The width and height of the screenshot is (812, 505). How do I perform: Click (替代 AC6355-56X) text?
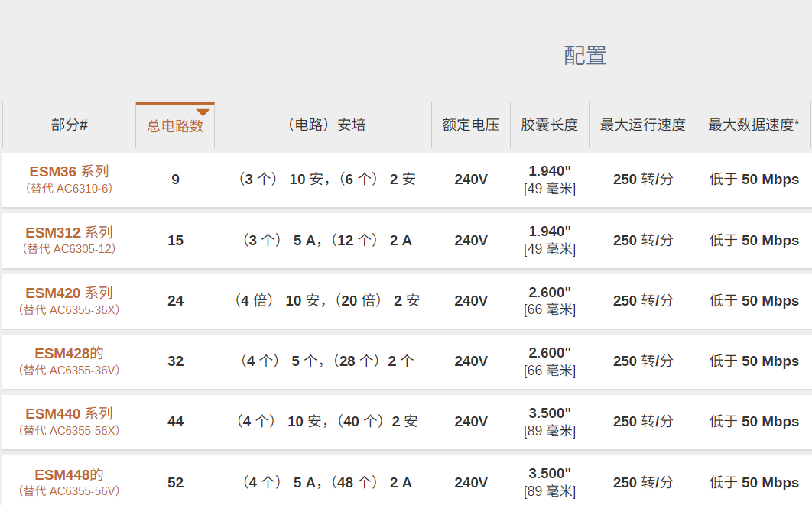coord(69,430)
